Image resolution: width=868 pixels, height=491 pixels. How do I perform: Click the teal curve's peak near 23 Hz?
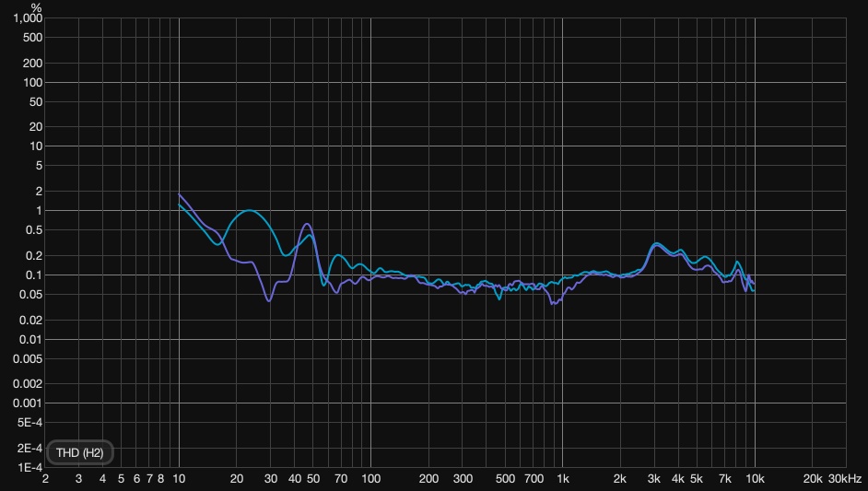[250, 210]
